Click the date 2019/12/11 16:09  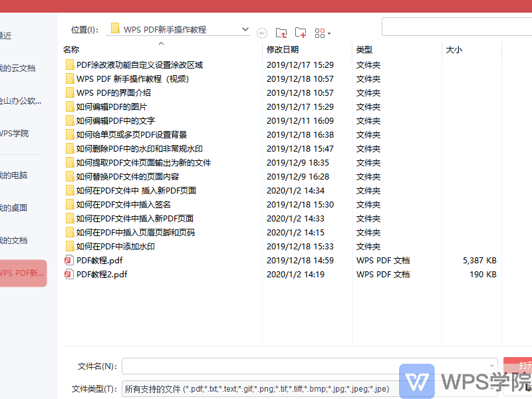pos(301,121)
